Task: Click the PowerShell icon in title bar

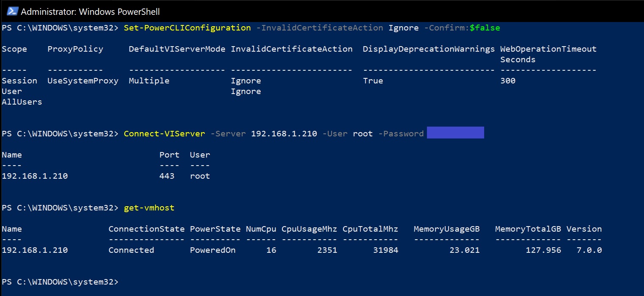Action: coord(12,11)
